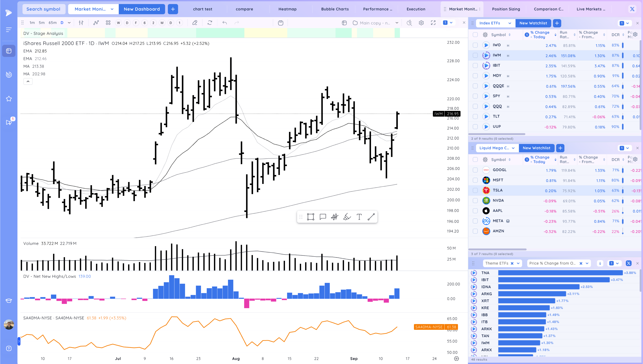Click New Watchlist beside Liquid Mega Cap
643x364 pixels.
pyautogui.click(x=536, y=148)
